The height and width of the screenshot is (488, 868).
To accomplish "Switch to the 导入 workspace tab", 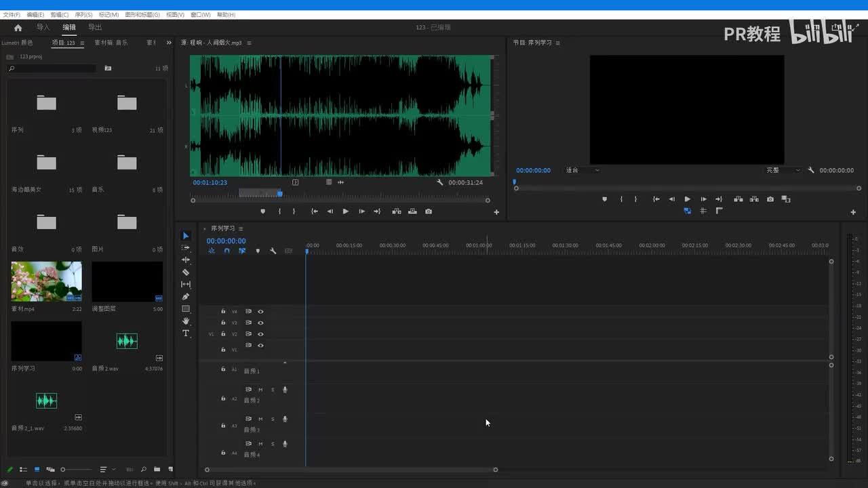I will [43, 28].
